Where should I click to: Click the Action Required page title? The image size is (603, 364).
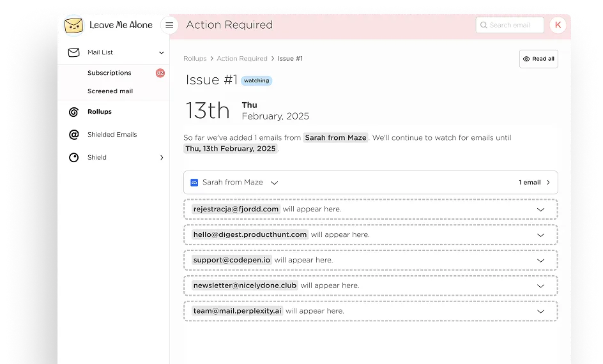229,25
